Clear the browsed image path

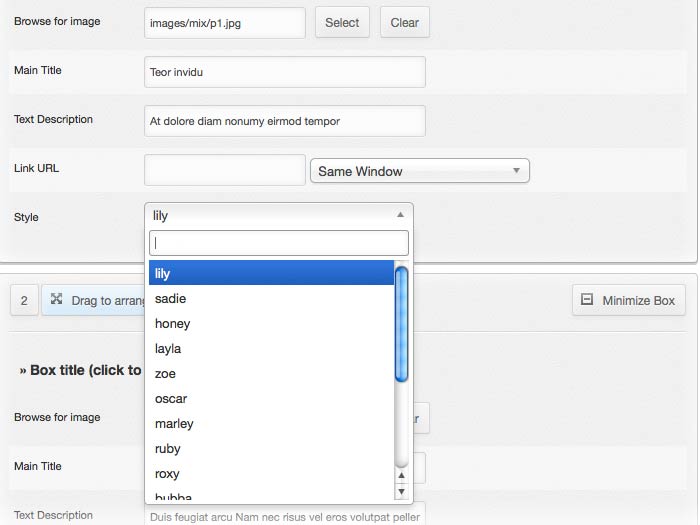click(x=404, y=23)
